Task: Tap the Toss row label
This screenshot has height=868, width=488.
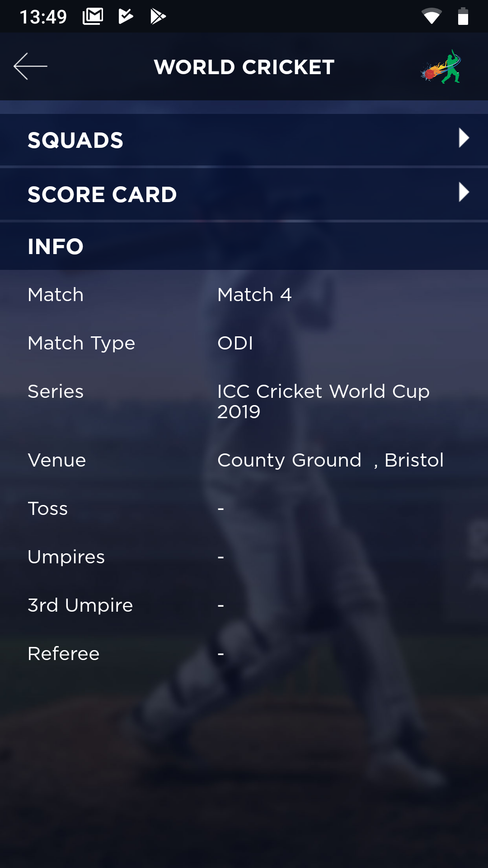Action: pos(48,509)
